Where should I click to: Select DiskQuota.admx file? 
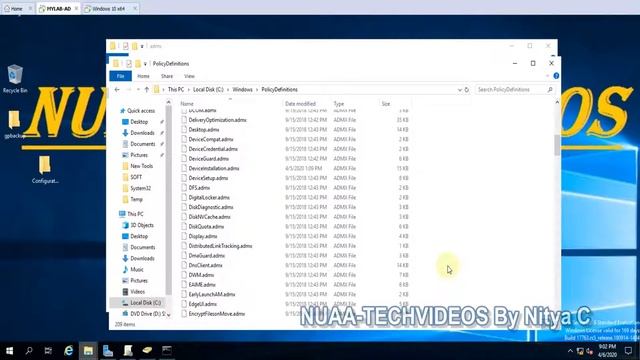pos(206,227)
